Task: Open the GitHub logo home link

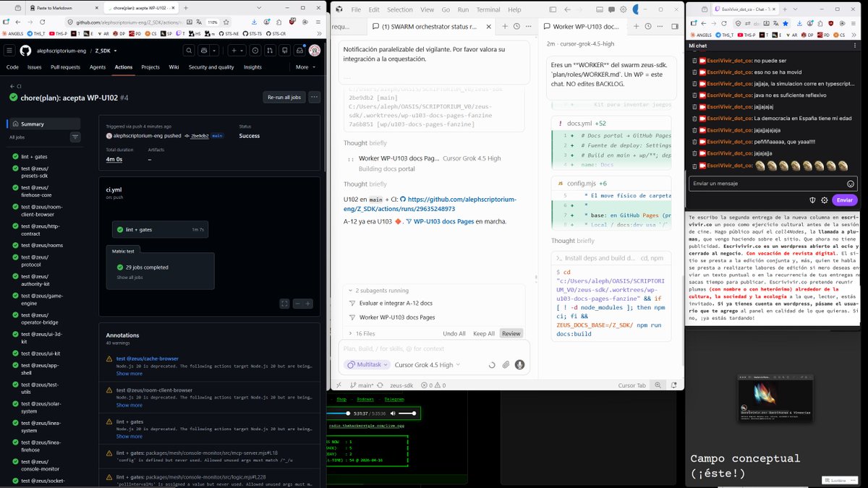Action: pos(25,51)
